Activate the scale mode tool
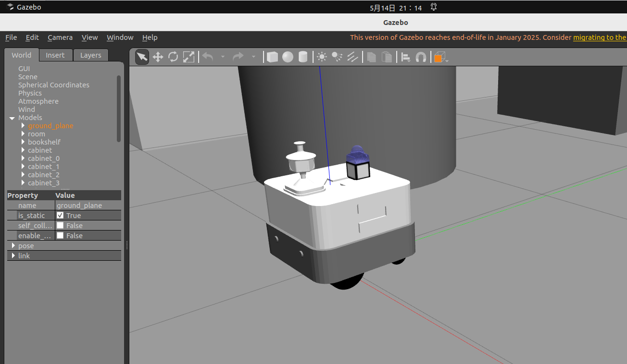The image size is (627, 364). (188, 57)
